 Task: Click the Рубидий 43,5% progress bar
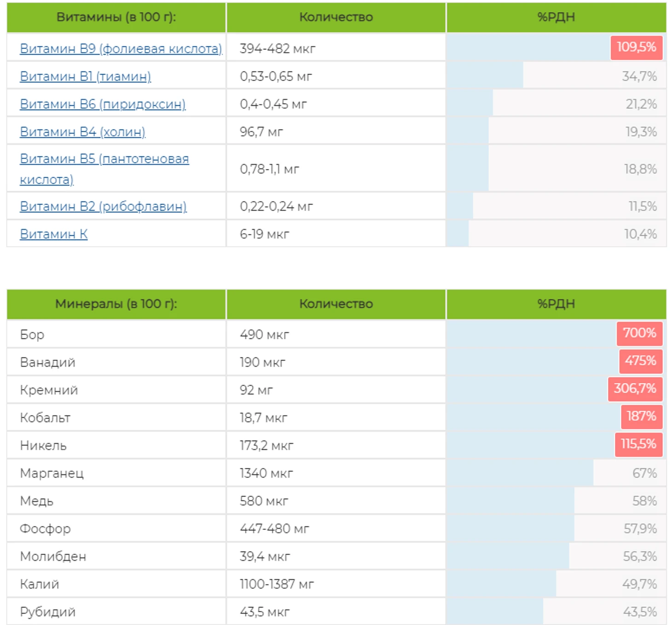click(x=556, y=612)
